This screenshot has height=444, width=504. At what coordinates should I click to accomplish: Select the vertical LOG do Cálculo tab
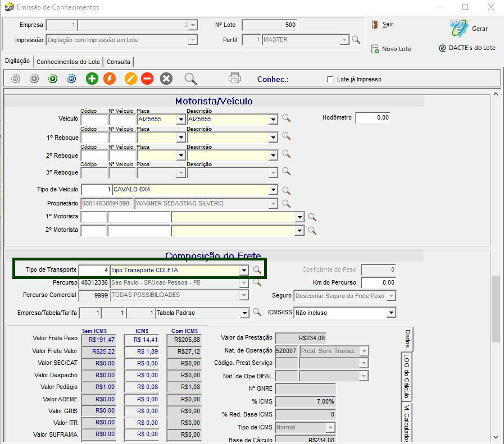point(406,376)
